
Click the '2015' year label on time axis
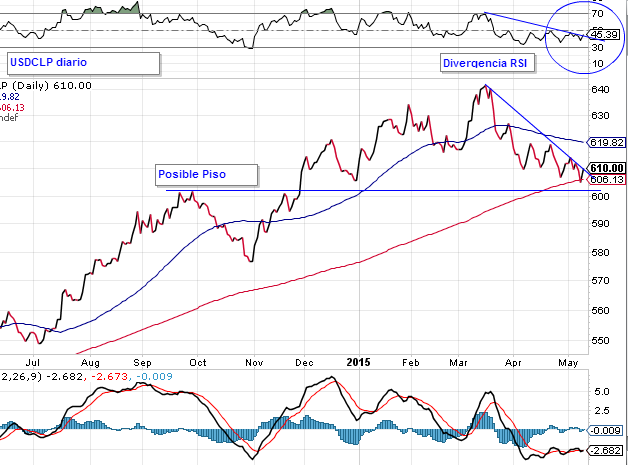click(x=358, y=362)
